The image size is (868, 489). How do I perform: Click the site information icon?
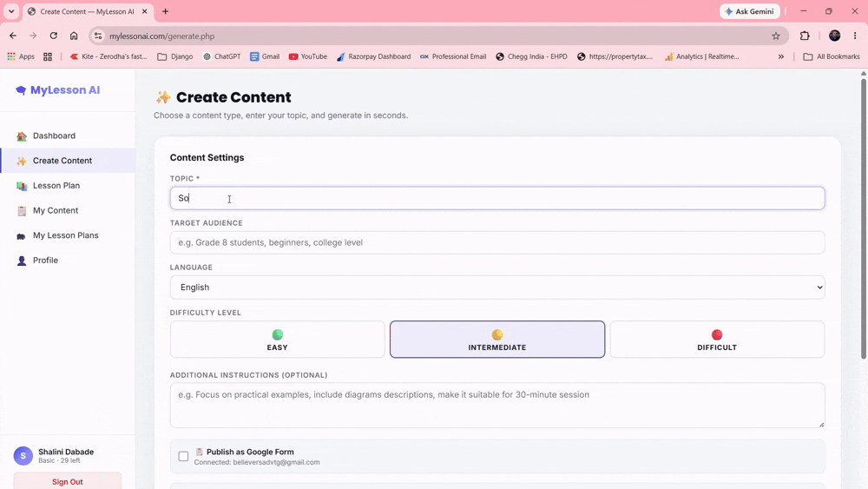tap(98, 36)
